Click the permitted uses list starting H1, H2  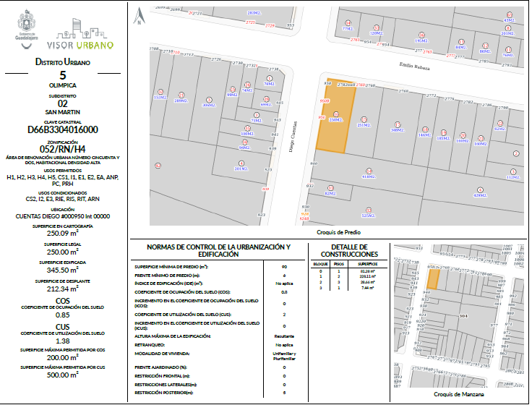pos(63,180)
